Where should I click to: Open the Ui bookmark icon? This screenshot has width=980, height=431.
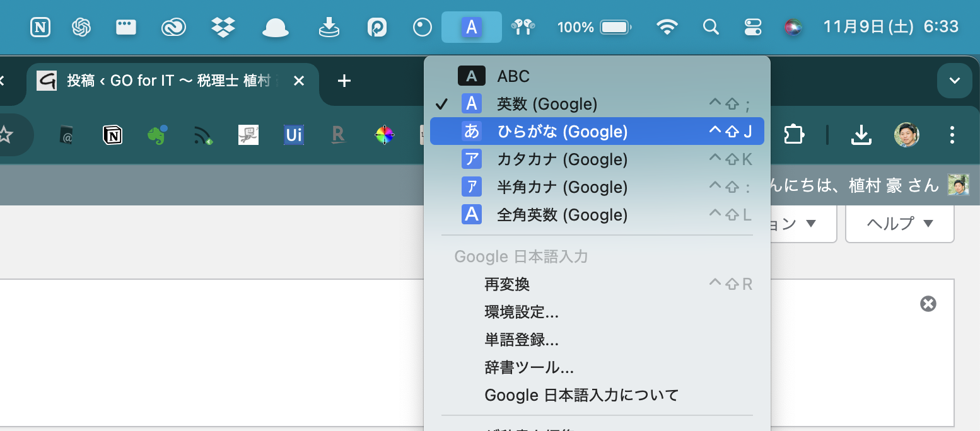pos(294,135)
